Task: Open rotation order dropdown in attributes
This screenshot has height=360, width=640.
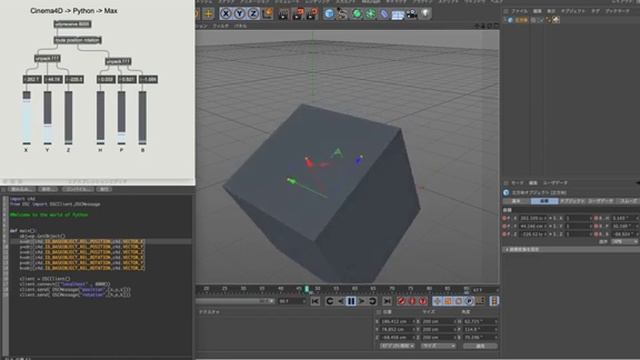Action: pos(624,242)
